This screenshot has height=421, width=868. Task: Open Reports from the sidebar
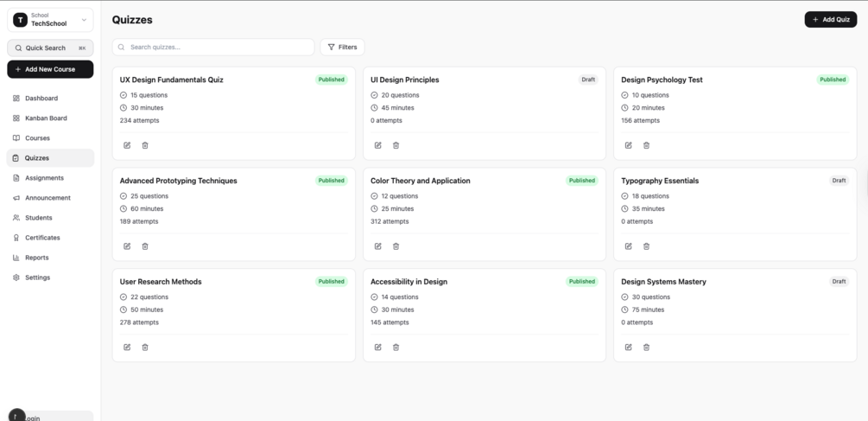pyautogui.click(x=36, y=258)
